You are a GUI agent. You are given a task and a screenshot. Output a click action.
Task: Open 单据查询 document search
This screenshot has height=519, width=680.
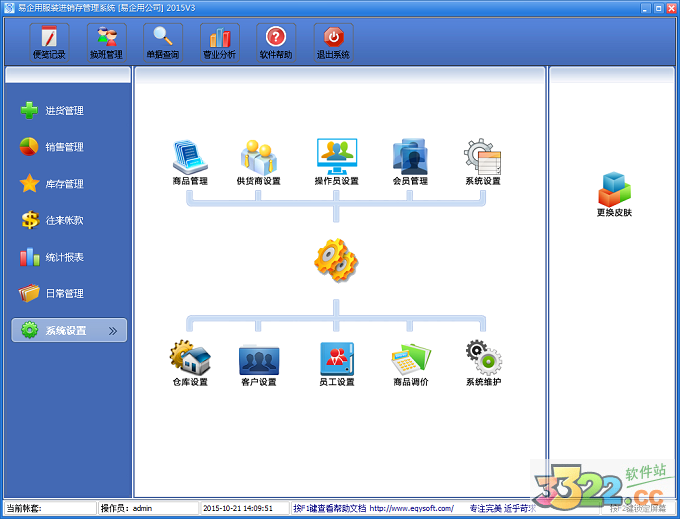(162, 42)
